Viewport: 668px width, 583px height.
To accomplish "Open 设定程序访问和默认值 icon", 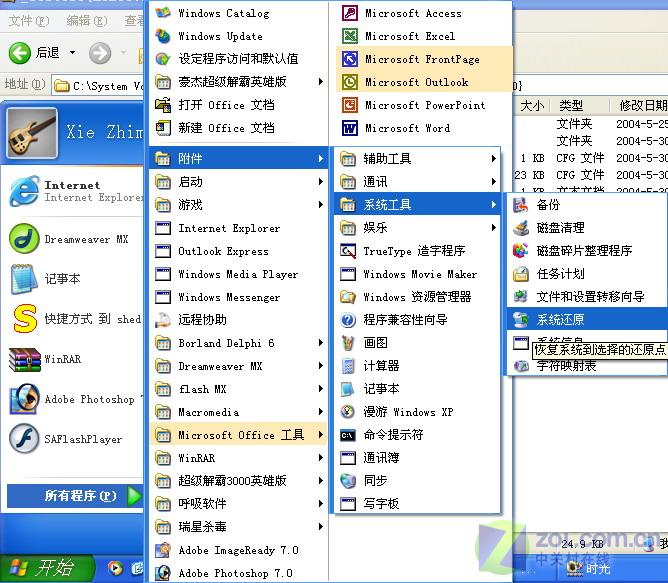I will pos(163,59).
